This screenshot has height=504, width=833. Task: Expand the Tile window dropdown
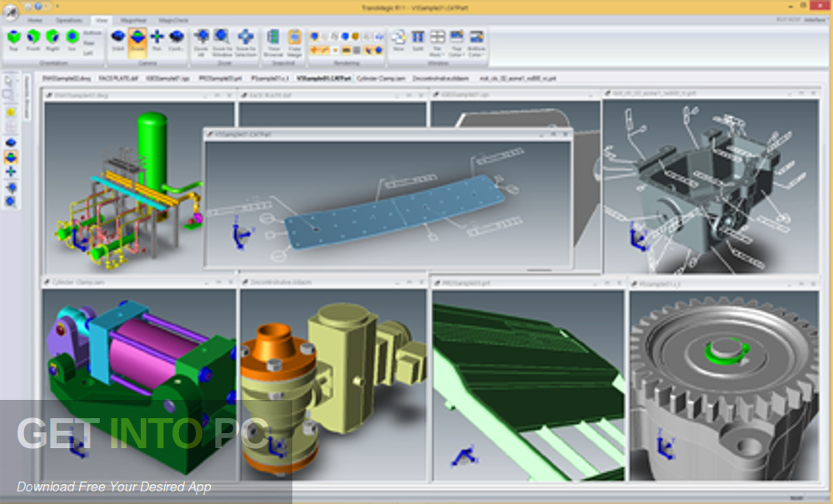point(437,40)
